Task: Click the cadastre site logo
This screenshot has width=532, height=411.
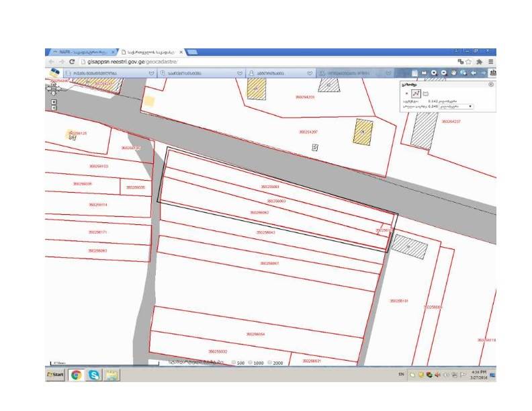Action: click(x=54, y=73)
